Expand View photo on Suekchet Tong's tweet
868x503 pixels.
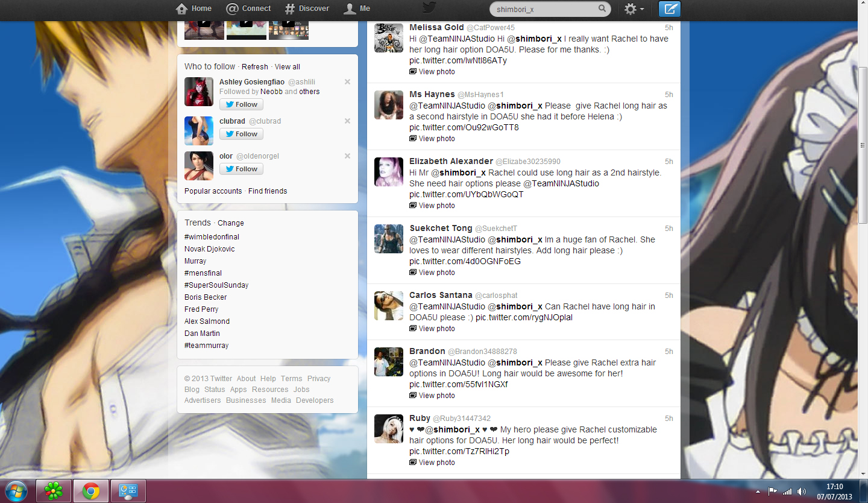(432, 273)
